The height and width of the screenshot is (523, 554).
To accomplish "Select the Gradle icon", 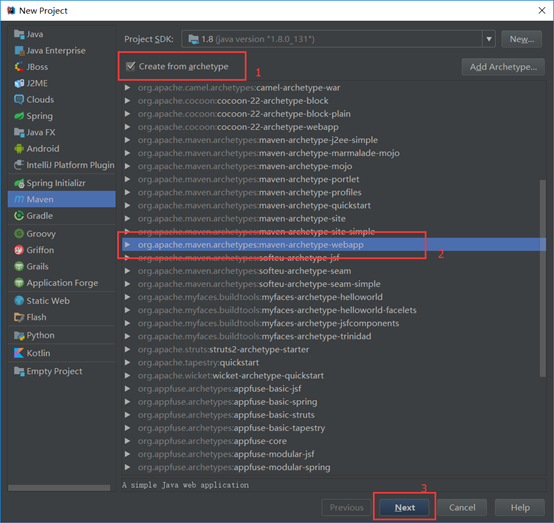I will [19, 216].
